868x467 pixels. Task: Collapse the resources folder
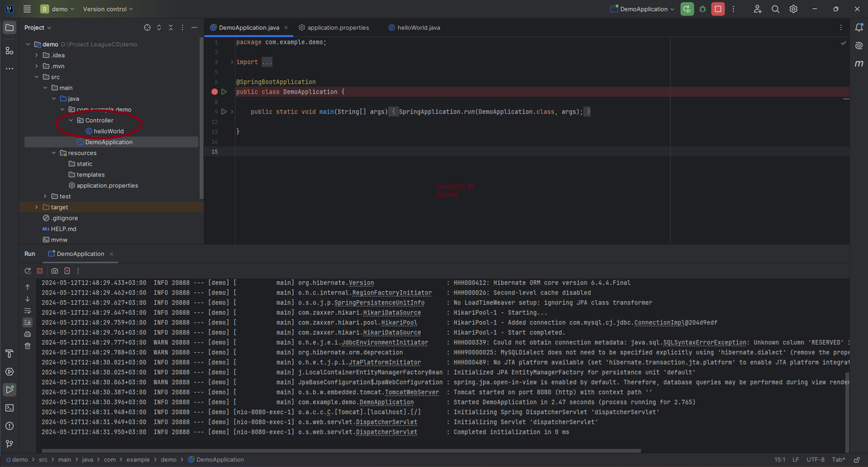click(54, 153)
